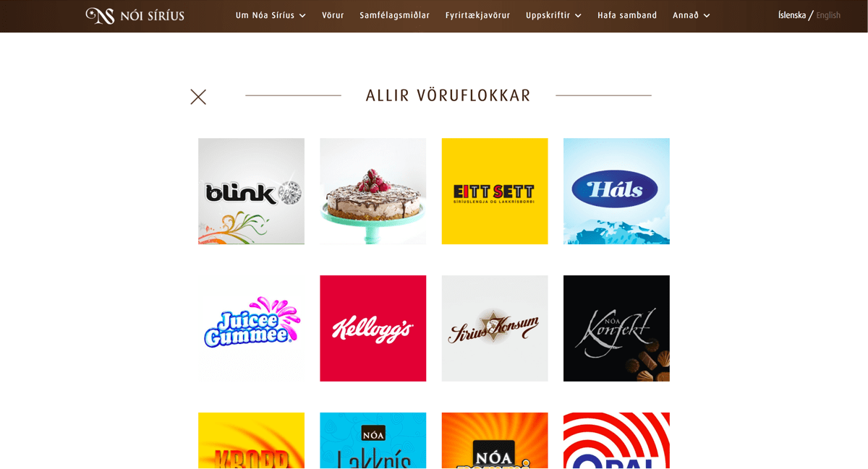Open the Fyrirtækjavörur page
Viewport: 868px width, 469px height.
pyautogui.click(x=477, y=15)
